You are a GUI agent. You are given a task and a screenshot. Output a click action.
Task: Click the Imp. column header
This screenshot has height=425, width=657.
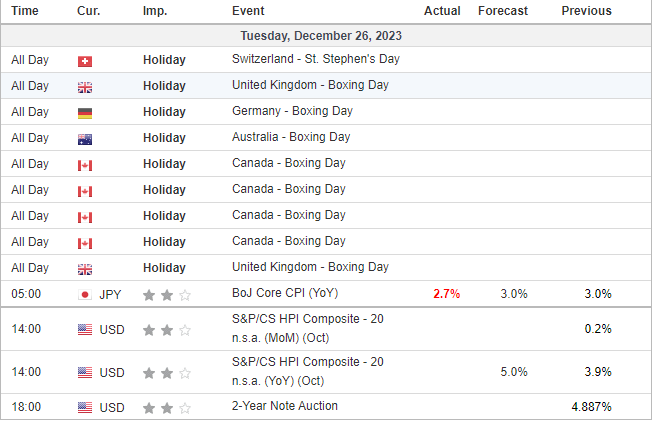point(155,11)
